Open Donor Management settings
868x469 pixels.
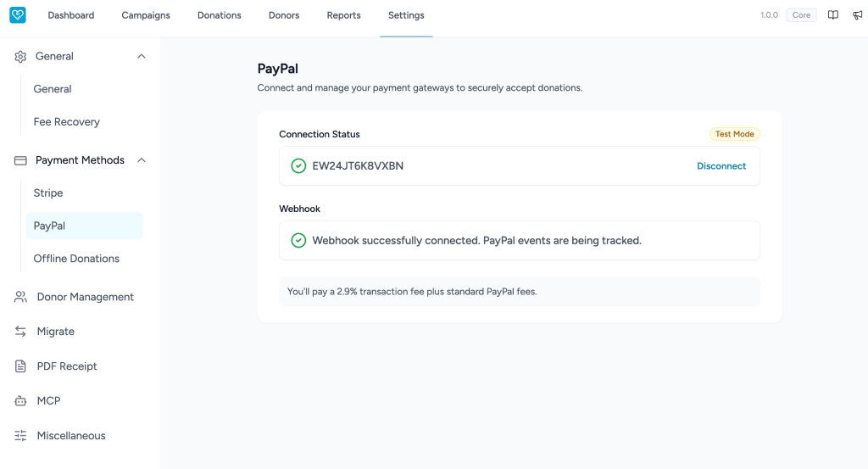click(86, 297)
